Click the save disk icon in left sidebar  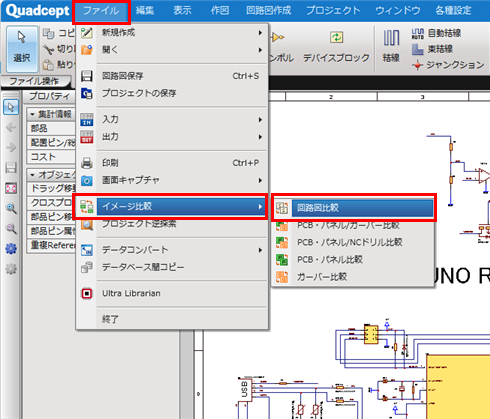pos(11,168)
